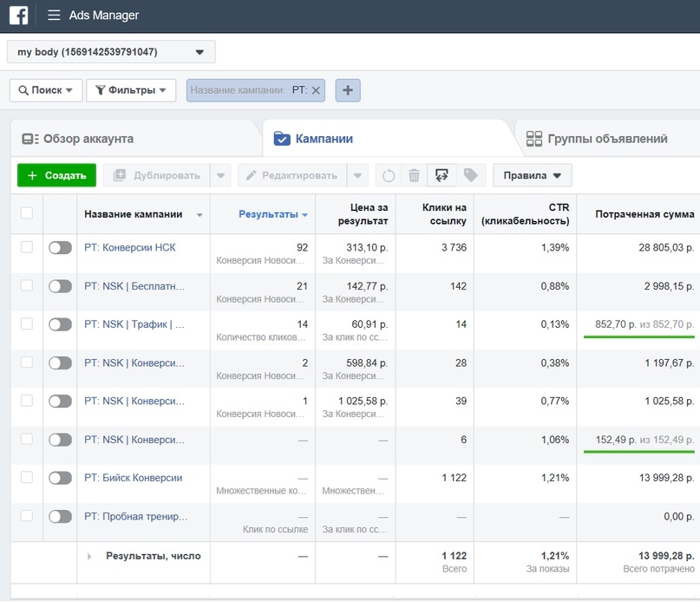
Task: Open the Правила rules dropdown
Action: [x=532, y=175]
